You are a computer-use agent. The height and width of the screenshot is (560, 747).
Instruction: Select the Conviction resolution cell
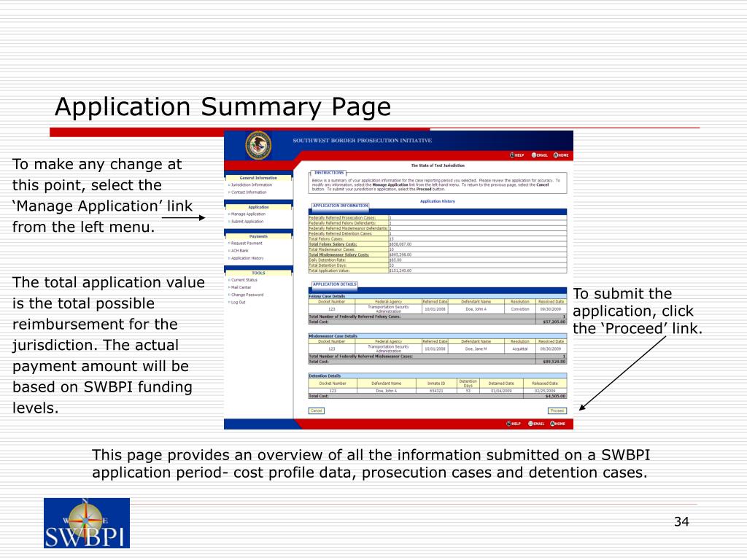pos(519,309)
